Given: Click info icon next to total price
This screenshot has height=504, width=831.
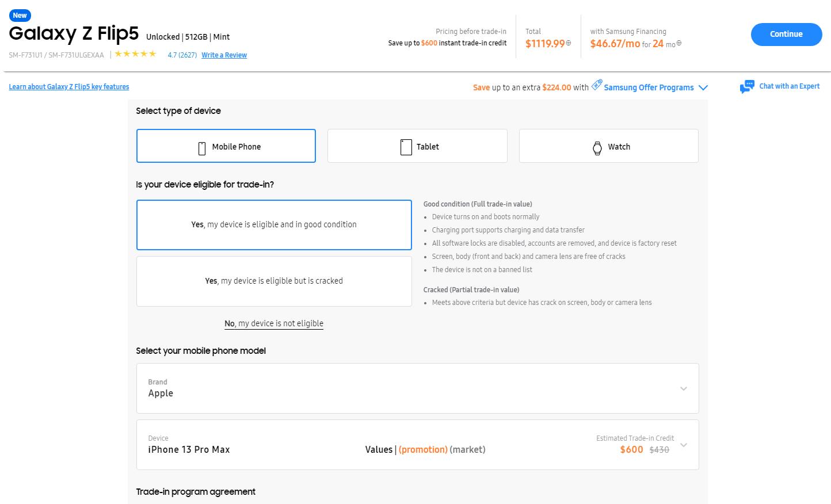Looking at the screenshot, I should (x=569, y=43).
